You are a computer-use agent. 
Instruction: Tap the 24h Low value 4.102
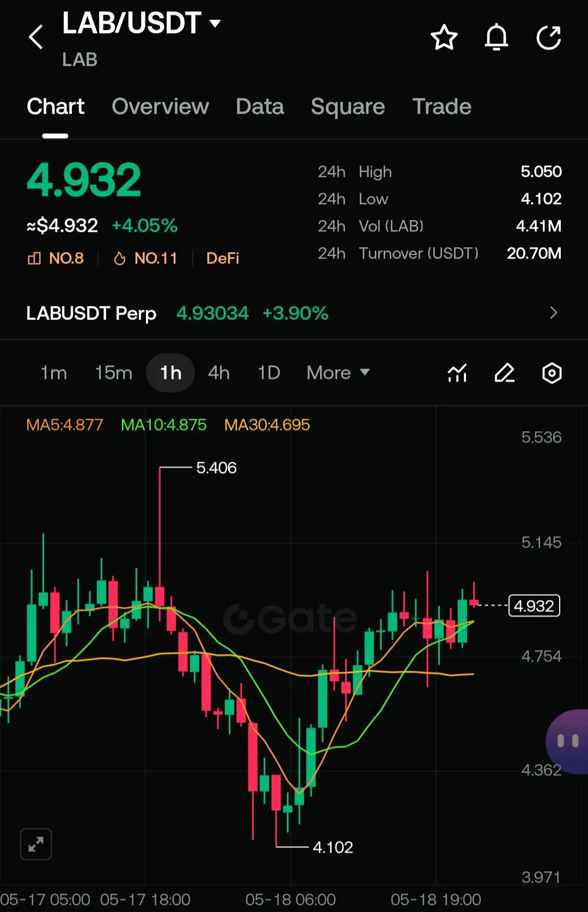(541, 199)
